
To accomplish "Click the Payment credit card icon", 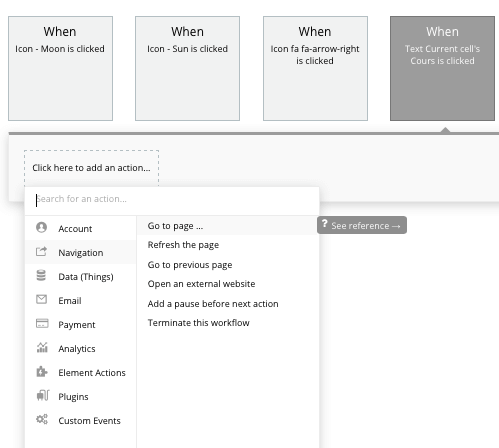I will click(42, 323).
